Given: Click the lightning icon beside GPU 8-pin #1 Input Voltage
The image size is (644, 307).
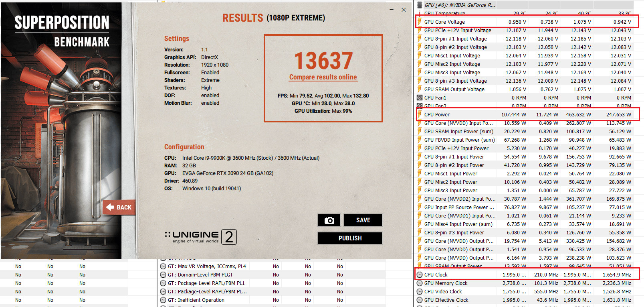Looking at the screenshot, I should (420, 39).
